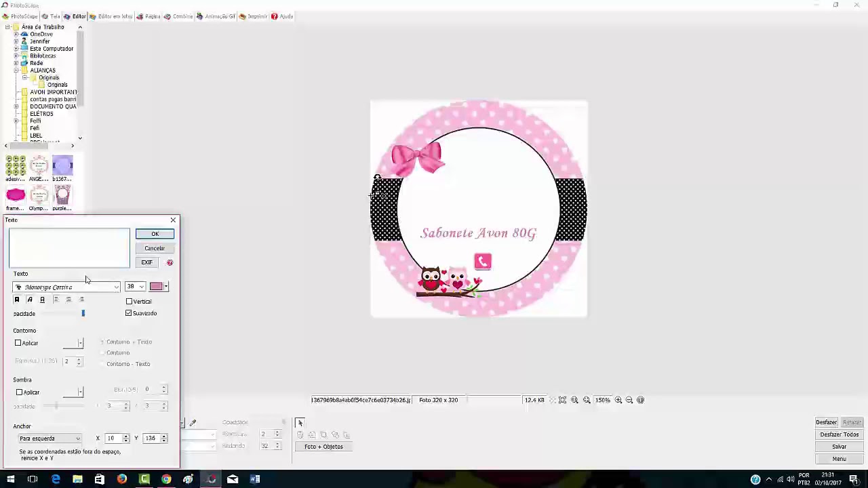Viewport: 868px width, 488px height.
Task: Open the red help icon beside EXIF
Action: (x=170, y=262)
